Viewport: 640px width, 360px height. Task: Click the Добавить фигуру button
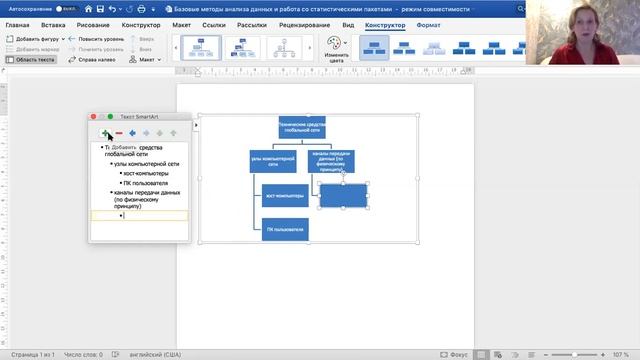(x=33, y=39)
